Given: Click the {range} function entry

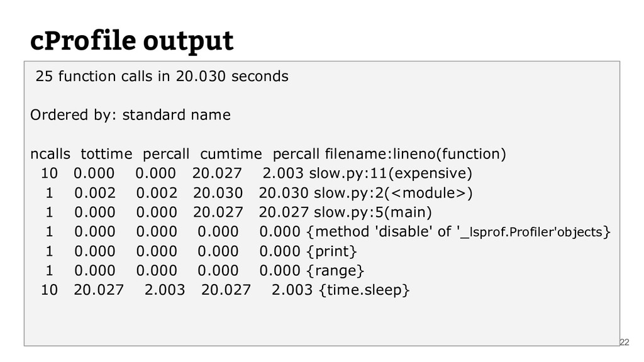Looking at the screenshot, I should point(335,271).
